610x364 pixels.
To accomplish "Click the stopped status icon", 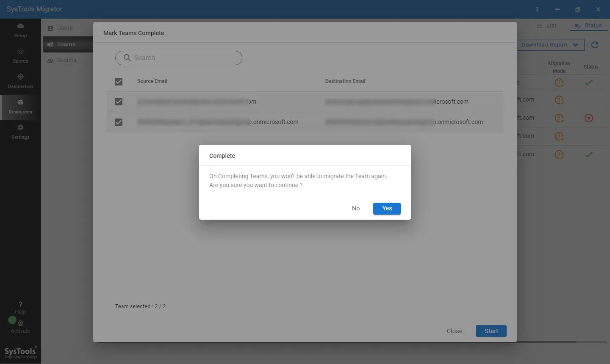I will (589, 118).
